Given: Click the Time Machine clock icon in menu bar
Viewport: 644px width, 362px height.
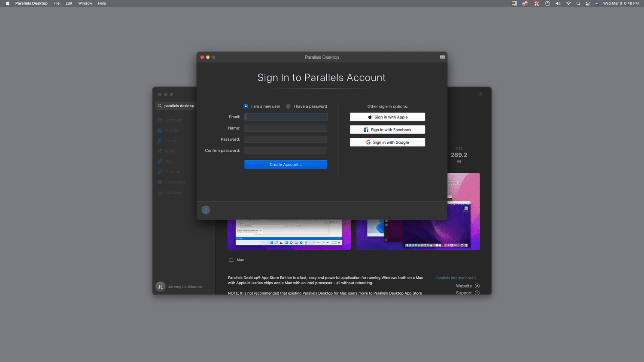Looking at the screenshot, I should coord(547,3).
